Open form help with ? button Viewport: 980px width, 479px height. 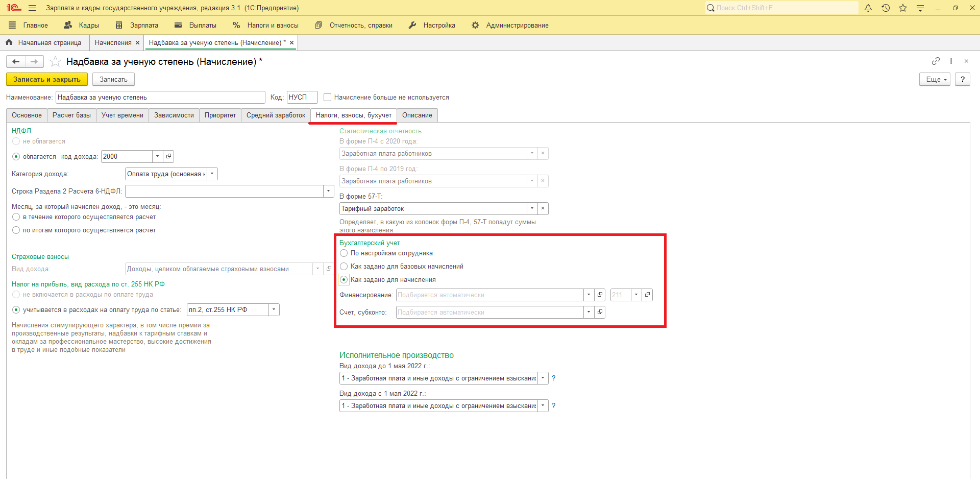(x=963, y=79)
